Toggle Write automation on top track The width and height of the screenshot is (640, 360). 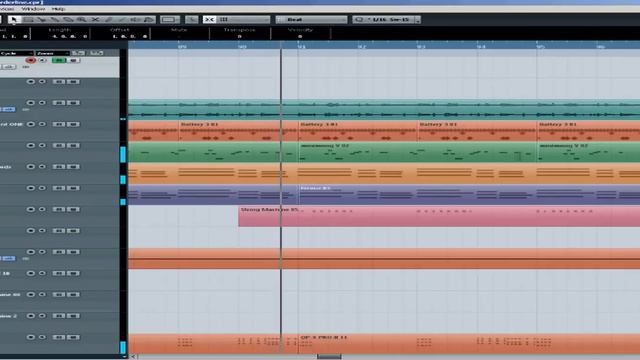pos(73,60)
